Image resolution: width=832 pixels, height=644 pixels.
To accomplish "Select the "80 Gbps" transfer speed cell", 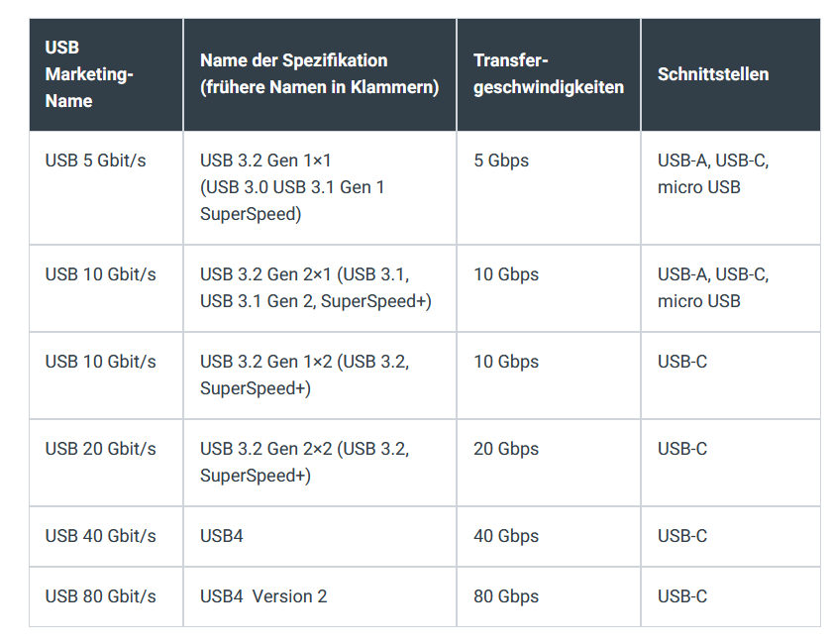I will pyautogui.click(x=506, y=596).
